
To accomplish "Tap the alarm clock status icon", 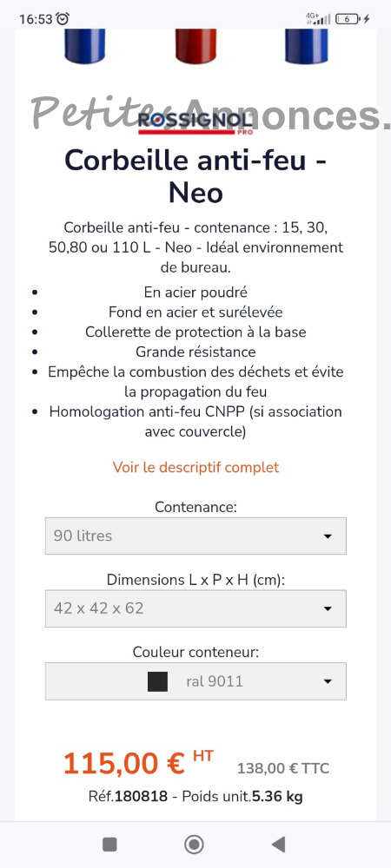I will coord(63,19).
